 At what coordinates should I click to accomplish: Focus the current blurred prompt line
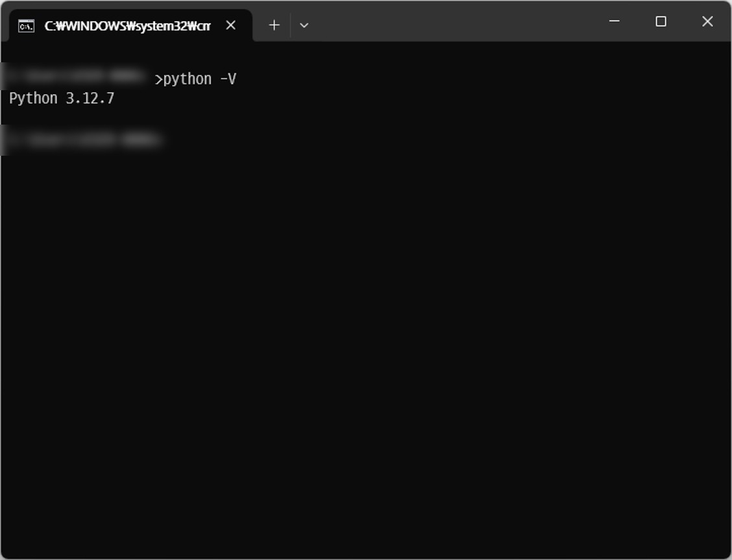81,140
